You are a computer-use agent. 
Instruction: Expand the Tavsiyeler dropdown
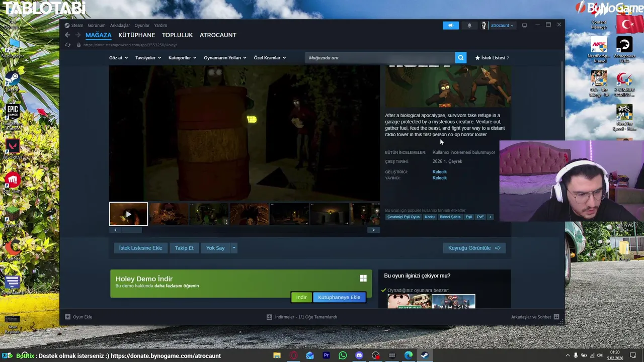tap(148, 58)
